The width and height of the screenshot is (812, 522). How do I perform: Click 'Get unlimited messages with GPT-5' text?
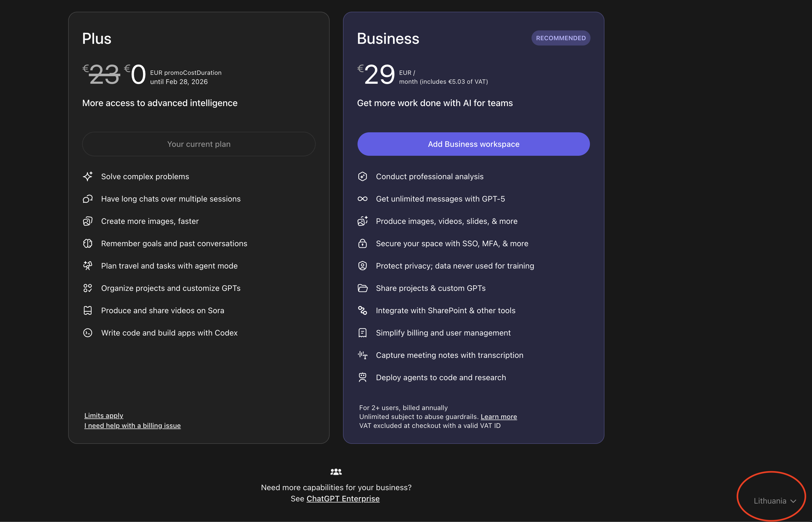pos(440,199)
